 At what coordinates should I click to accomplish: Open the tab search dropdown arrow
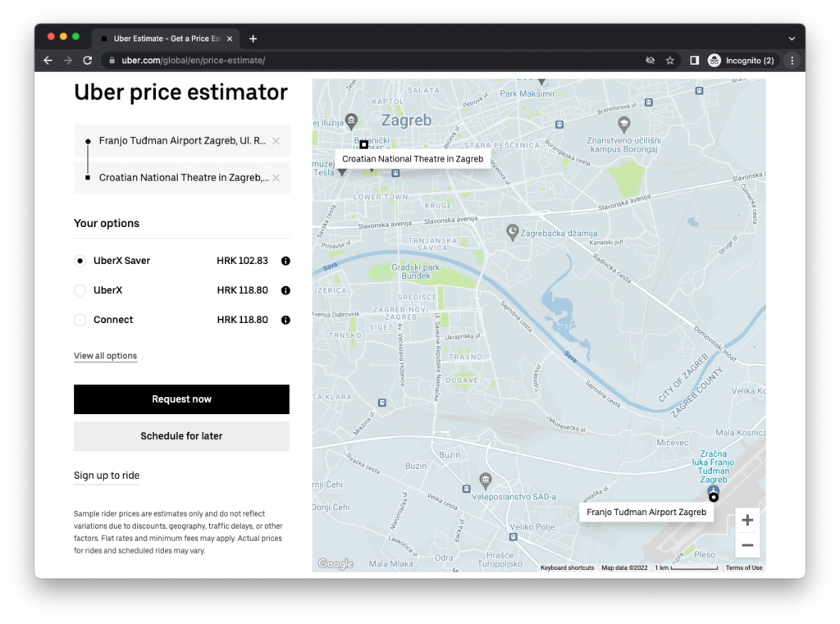coord(792,39)
